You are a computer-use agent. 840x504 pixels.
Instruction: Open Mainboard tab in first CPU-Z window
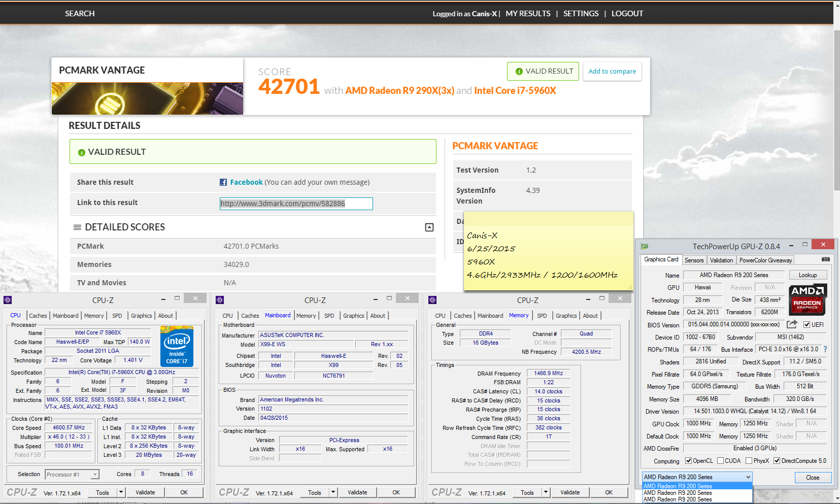click(x=65, y=316)
